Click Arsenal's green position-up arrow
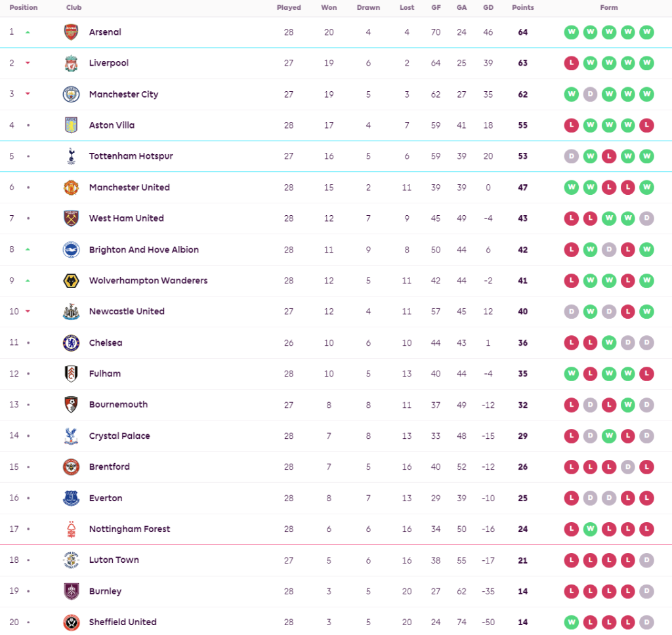 (x=28, y=32)
